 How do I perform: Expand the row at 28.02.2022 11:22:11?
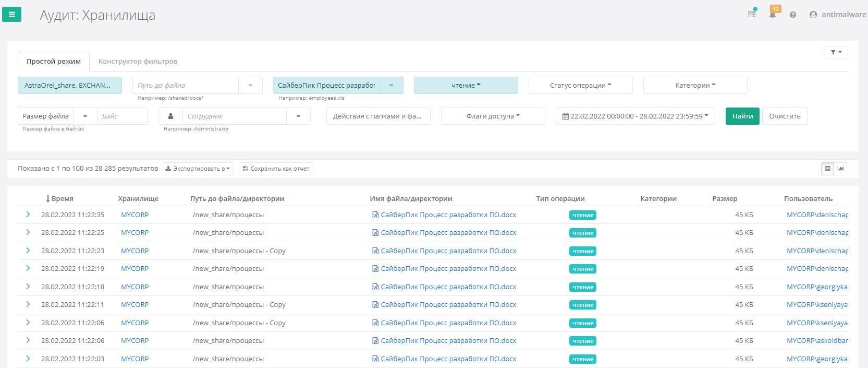tap(28, 304)
